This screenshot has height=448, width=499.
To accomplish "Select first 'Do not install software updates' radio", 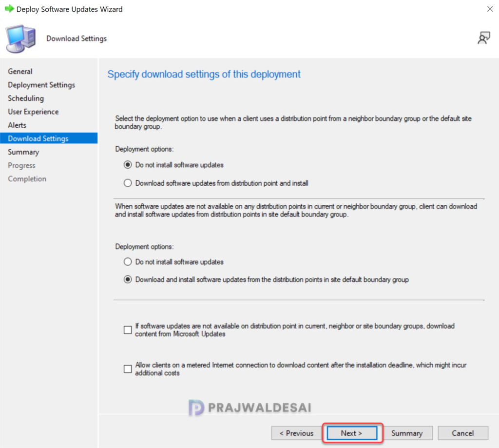I will click(x=128, y=165).
